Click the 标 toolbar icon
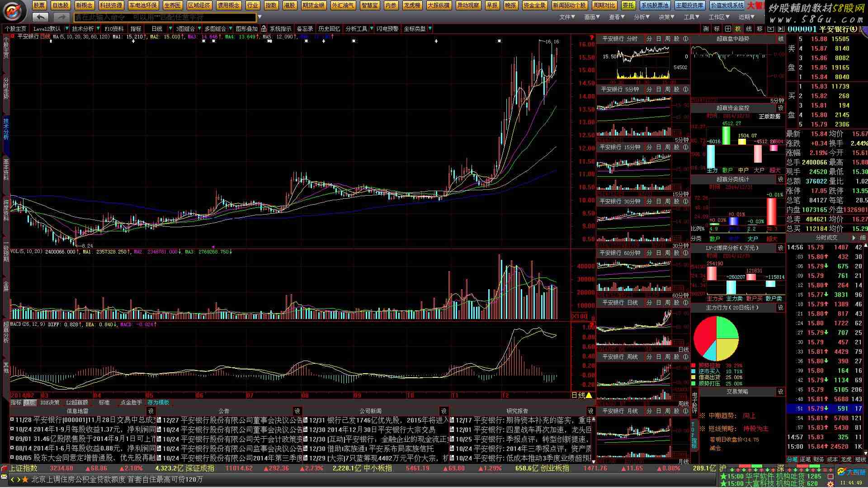This screenshot has width=868, height=488. coord(717,28)
